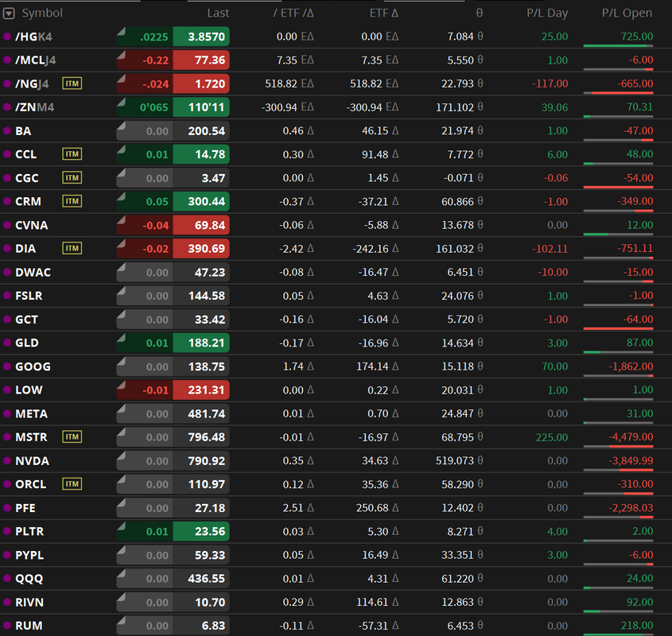The height and width of the screenshot is (636, 672).
Task: Click the purple dot beside MSTR
Action: [7, 437]
